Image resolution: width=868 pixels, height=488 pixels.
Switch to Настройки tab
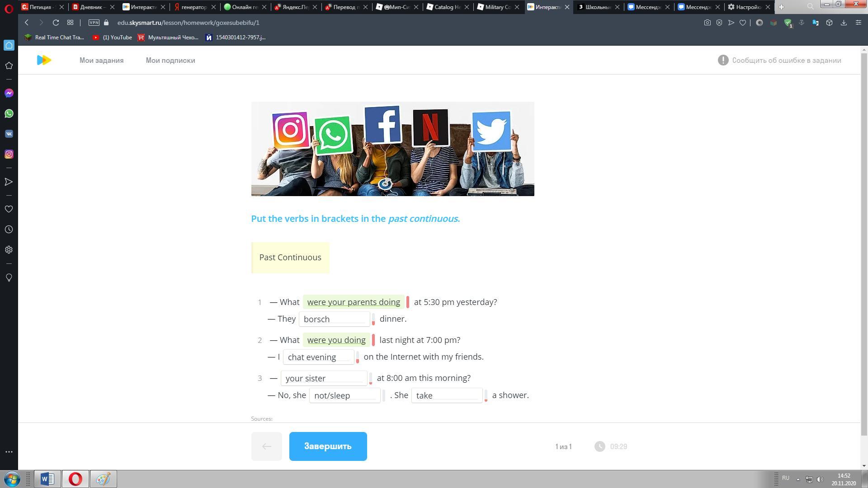749,7
